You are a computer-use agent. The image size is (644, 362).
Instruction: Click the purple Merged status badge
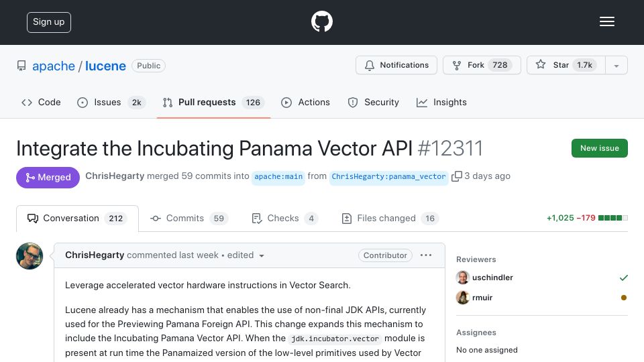(x=48, y=177)
